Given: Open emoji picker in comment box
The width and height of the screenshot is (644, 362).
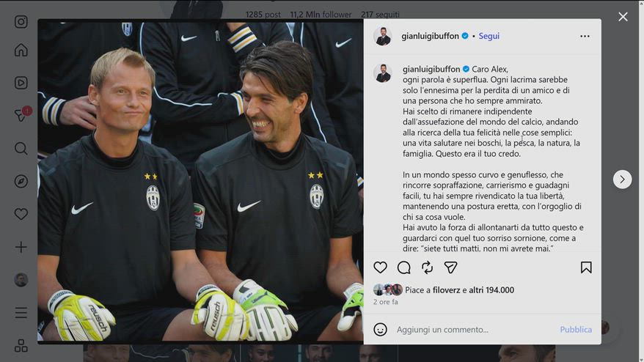Looking at the screenshot, I should 381,329.
